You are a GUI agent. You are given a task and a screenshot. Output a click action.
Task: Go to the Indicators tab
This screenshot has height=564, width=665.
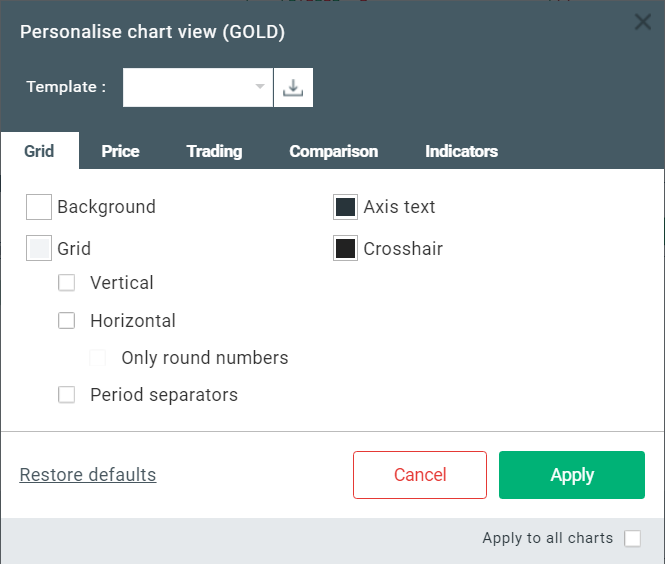point(461,152)
